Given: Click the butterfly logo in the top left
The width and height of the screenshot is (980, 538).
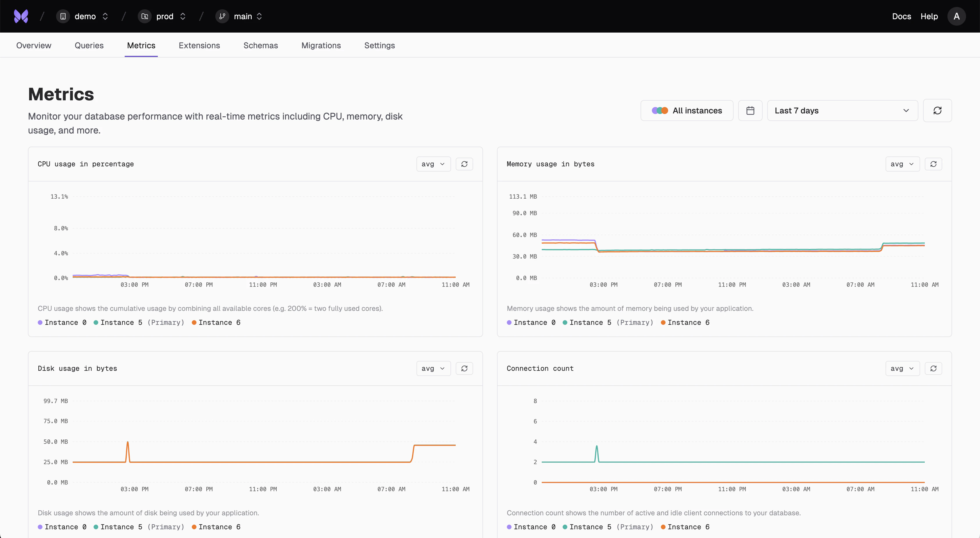Looking at the screenshot, I should pos(21,16).
